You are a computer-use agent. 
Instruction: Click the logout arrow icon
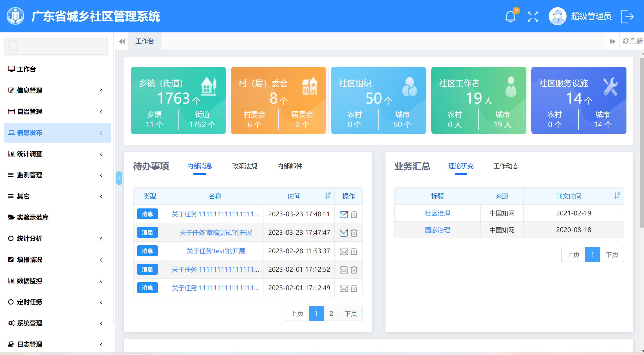pyautogui.click(x=627, y=16)
